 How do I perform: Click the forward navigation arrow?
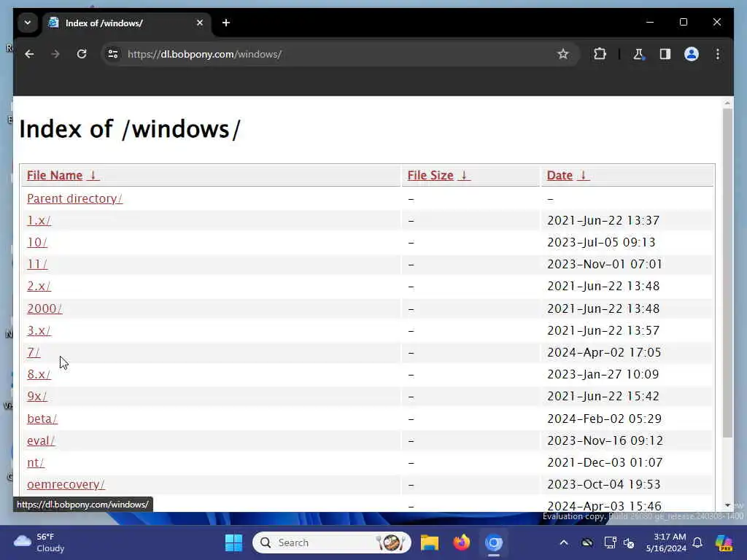pyautogui.click(x=55, y=54)
